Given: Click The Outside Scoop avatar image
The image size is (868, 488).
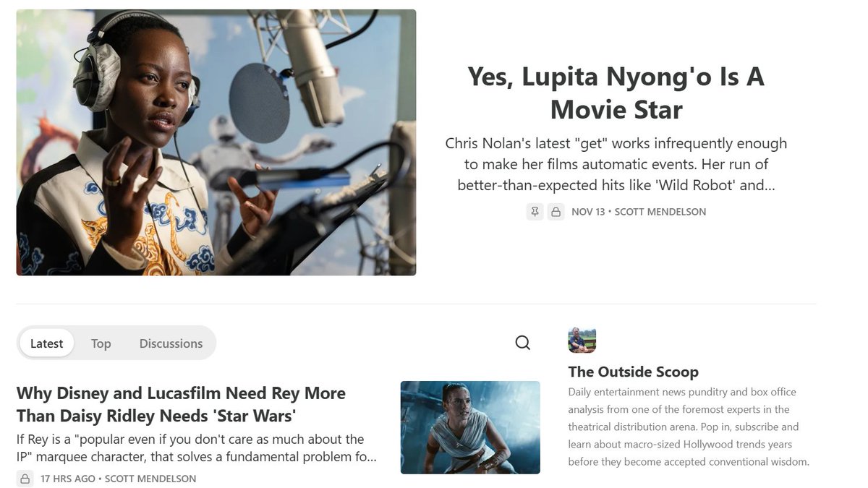Looking at the screenshot, I should pos(582,340).
